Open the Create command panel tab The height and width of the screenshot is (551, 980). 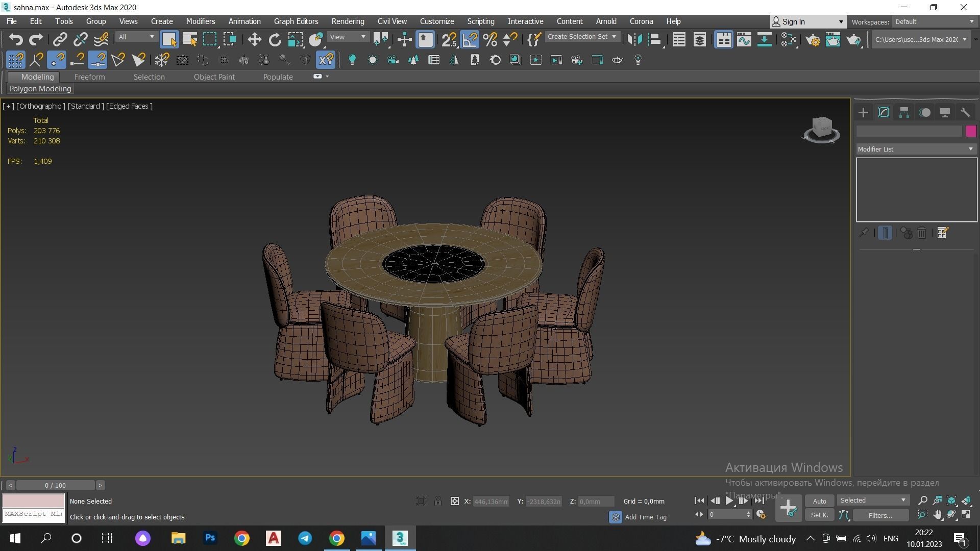[x=863, y=113]
